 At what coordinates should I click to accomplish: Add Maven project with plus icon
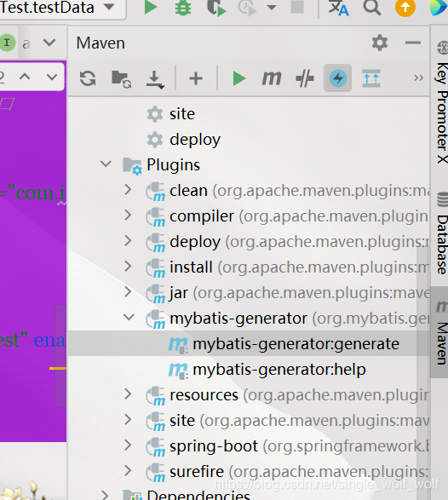click(x=196, y=78)
